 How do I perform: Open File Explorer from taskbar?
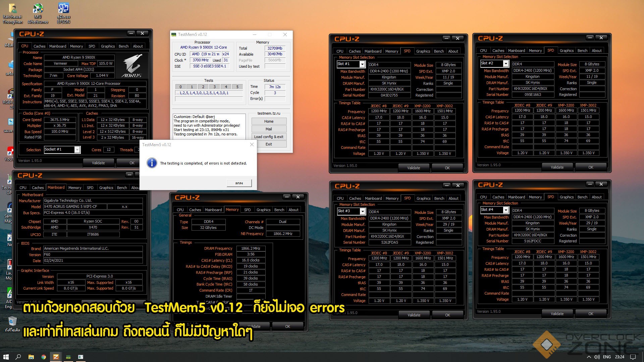31,357
